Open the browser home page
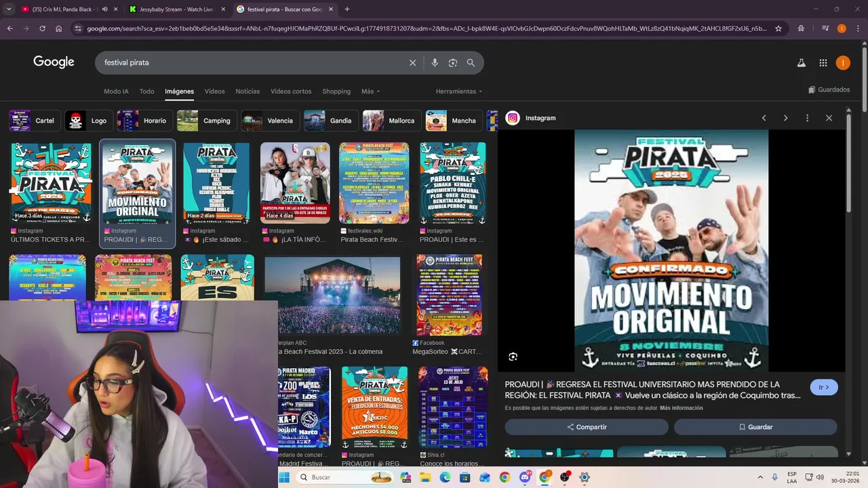Image resolution: width=868 pixels, height=488 pixels. coord(59,28)
